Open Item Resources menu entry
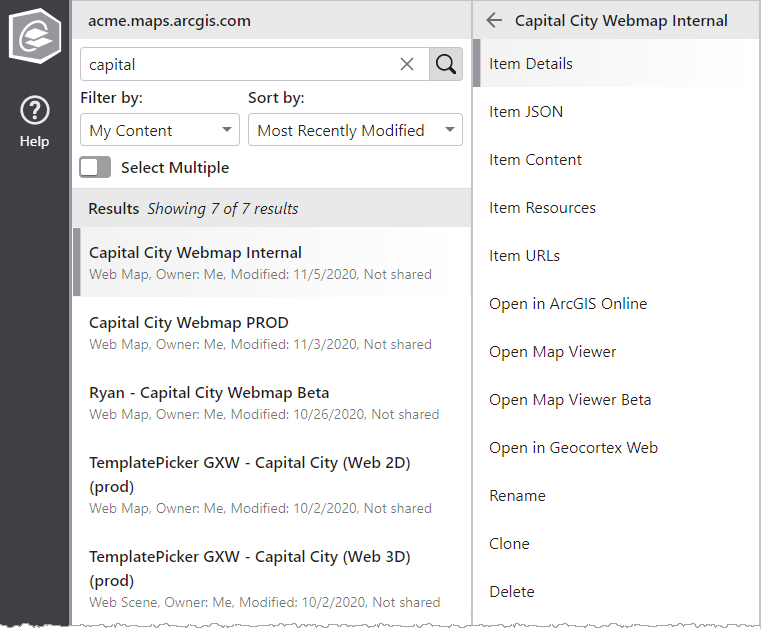This screenshot has width=761, height=629. pyautogui.click(x=616, y=208)
